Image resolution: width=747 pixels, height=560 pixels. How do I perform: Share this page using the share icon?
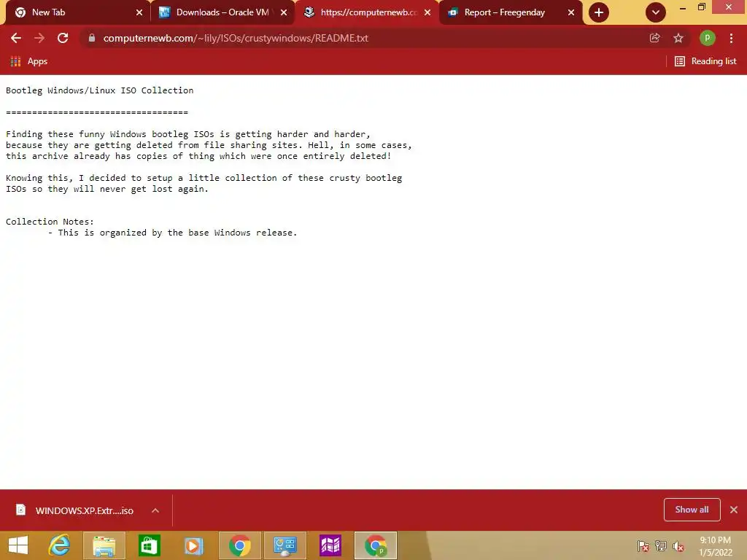pos(655,38)
